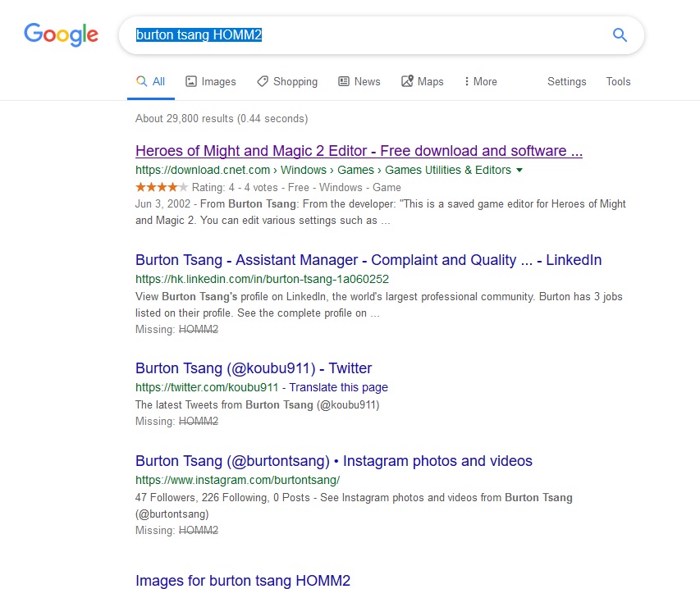Expand the cnet result URL dropdown arrow
Screen dimensions: 700x589
point(519,170)
